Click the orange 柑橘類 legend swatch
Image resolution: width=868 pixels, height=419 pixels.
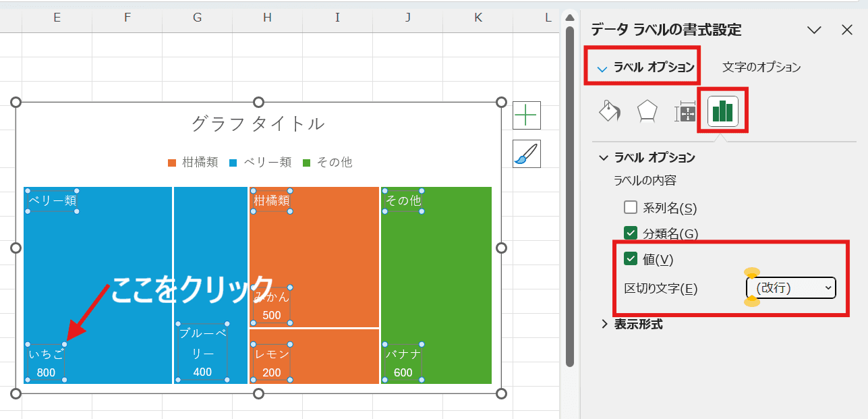pos(172,163)
